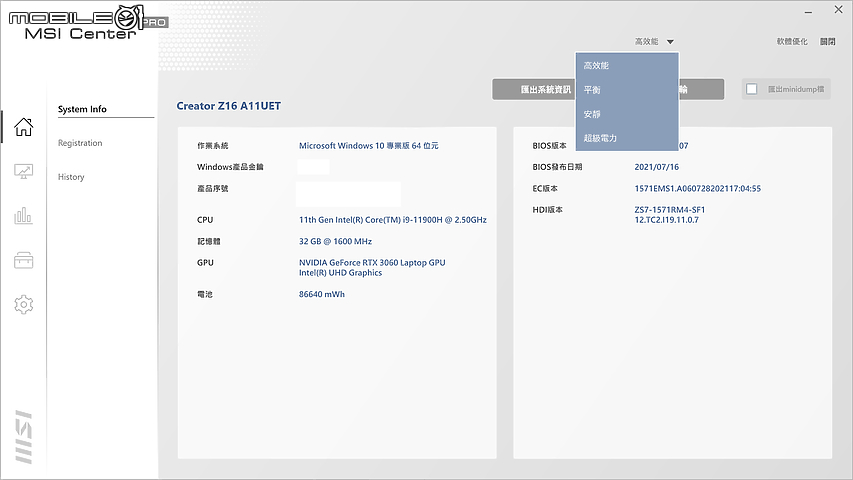
Task: Switch to the Registration tab
Action: [x=80, y=143]
